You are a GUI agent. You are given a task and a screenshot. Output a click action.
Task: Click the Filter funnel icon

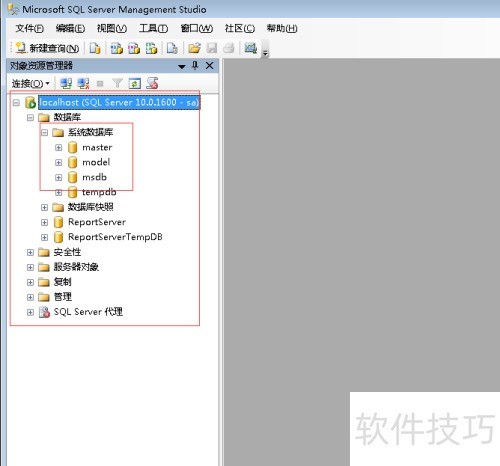click(x=117, y=83)
